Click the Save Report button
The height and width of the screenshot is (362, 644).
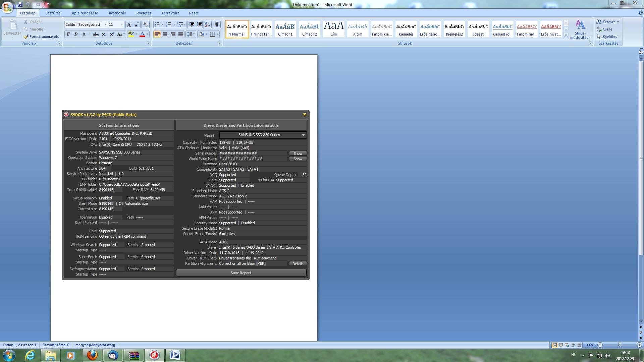(x=241, y=273)
